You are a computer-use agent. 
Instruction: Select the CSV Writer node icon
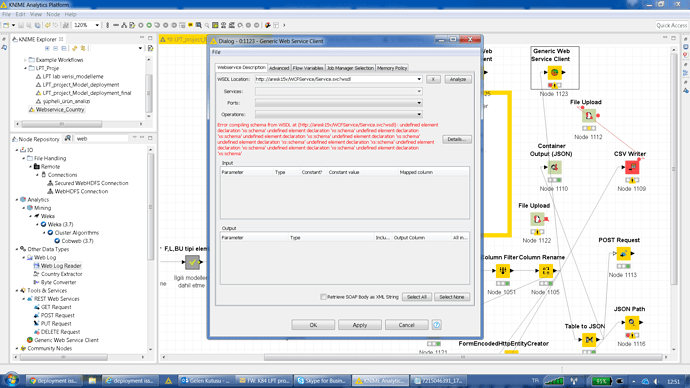[x=632, y=167]
